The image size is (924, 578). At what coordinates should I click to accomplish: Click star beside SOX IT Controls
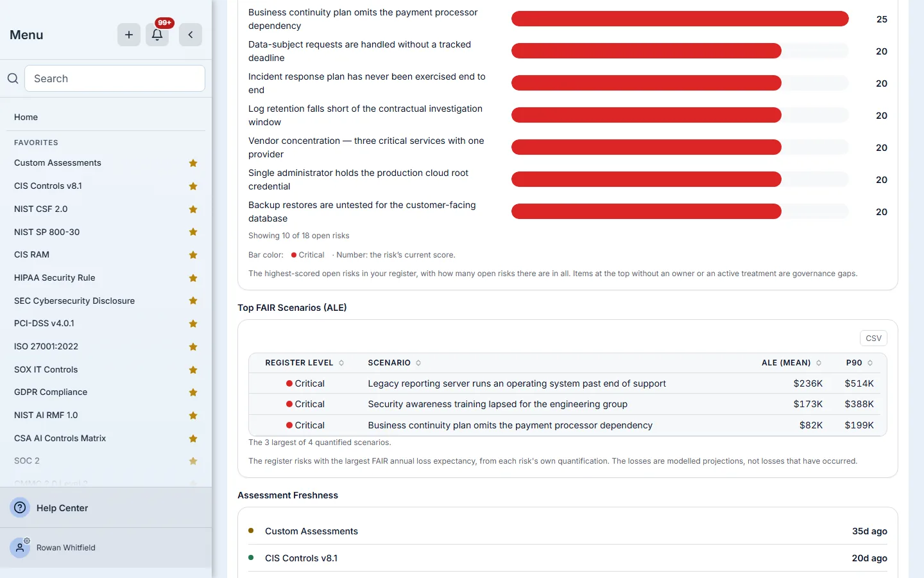[x=193, y=370]
